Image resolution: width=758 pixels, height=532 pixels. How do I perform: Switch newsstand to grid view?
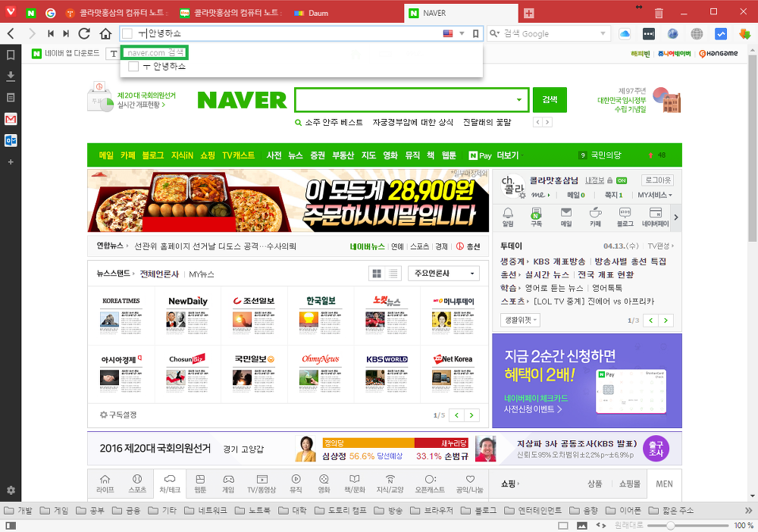(x=376, y=274)
